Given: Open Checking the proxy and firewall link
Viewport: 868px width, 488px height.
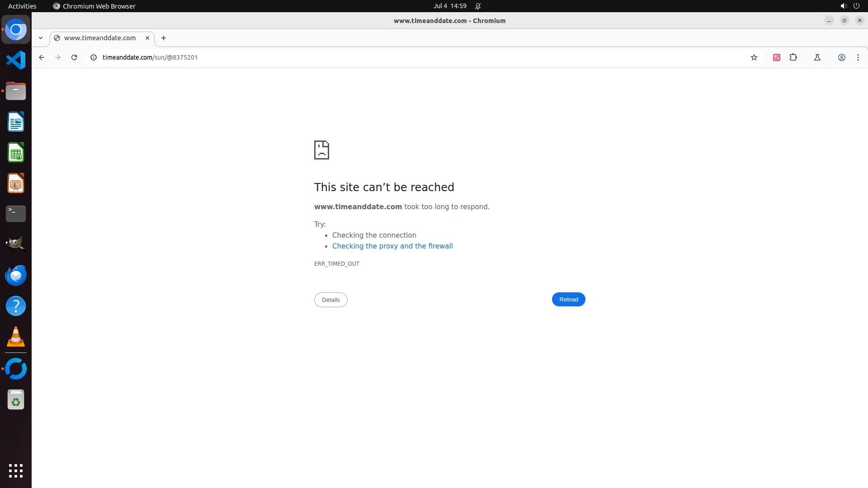Looking at the screenshot, I should click(392, 246).
